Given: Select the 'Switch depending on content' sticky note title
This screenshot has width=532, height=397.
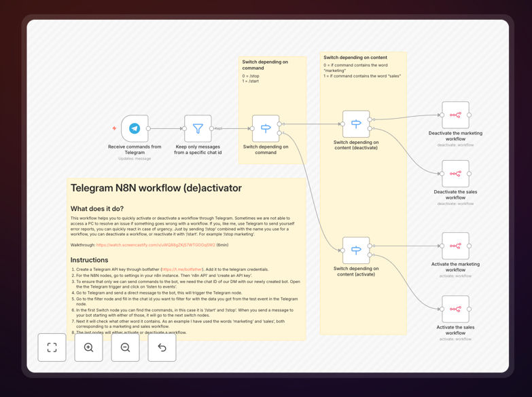Looking at the screenshot, I should click(x=355, y=57).
